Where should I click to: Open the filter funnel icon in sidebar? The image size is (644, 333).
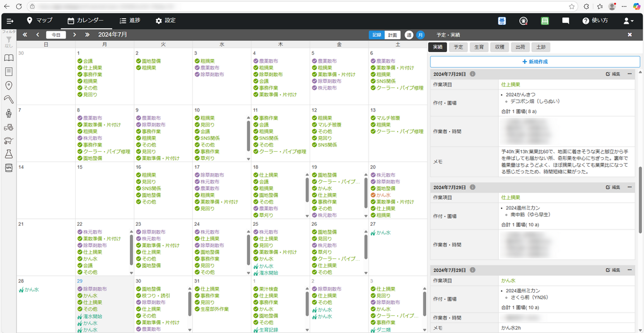pos(9,40)
